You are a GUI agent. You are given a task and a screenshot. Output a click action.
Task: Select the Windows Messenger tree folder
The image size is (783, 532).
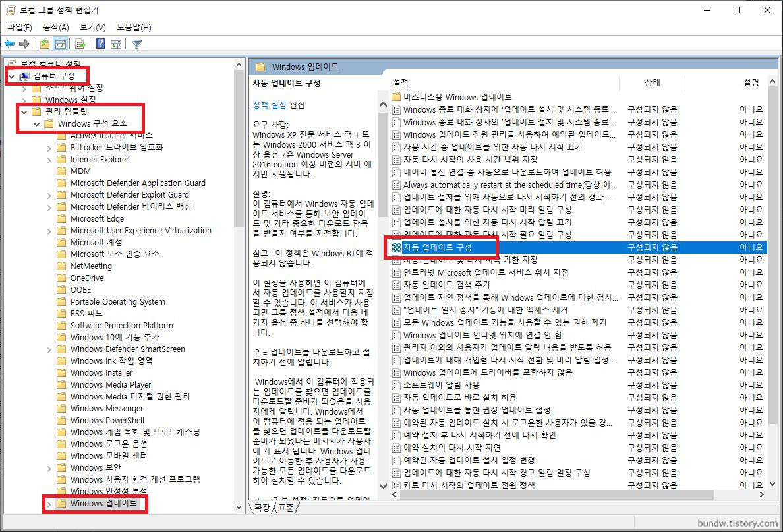106,408
